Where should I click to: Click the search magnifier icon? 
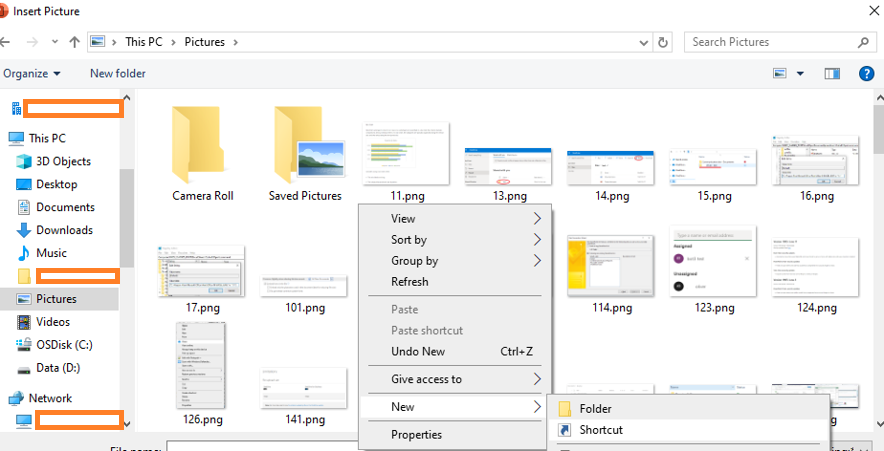coord(863,42)
